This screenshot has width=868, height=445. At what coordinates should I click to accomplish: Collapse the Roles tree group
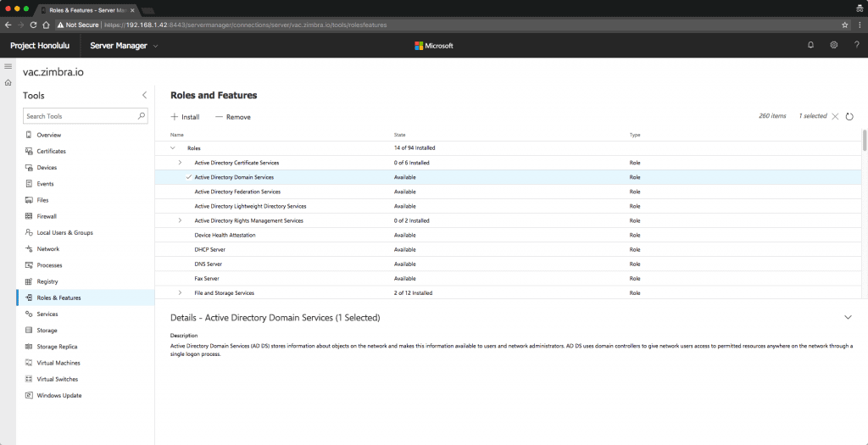pyautogui.click(x=173, y=148)
